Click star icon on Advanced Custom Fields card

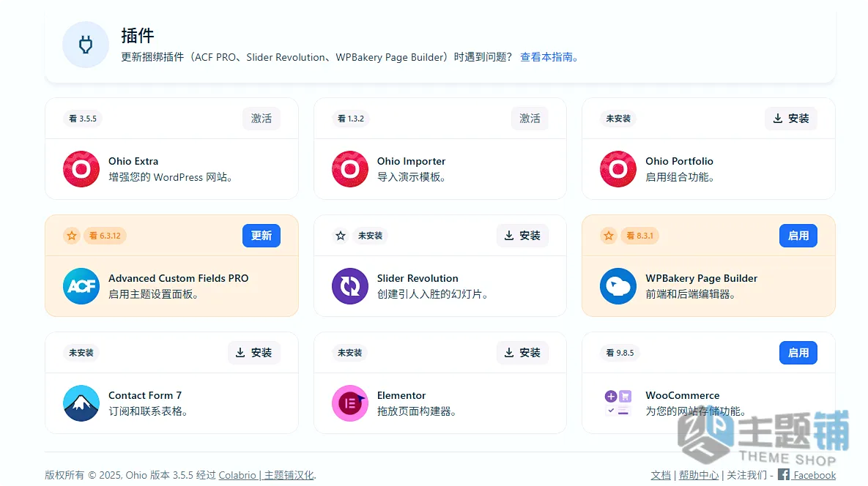[71, 236]
